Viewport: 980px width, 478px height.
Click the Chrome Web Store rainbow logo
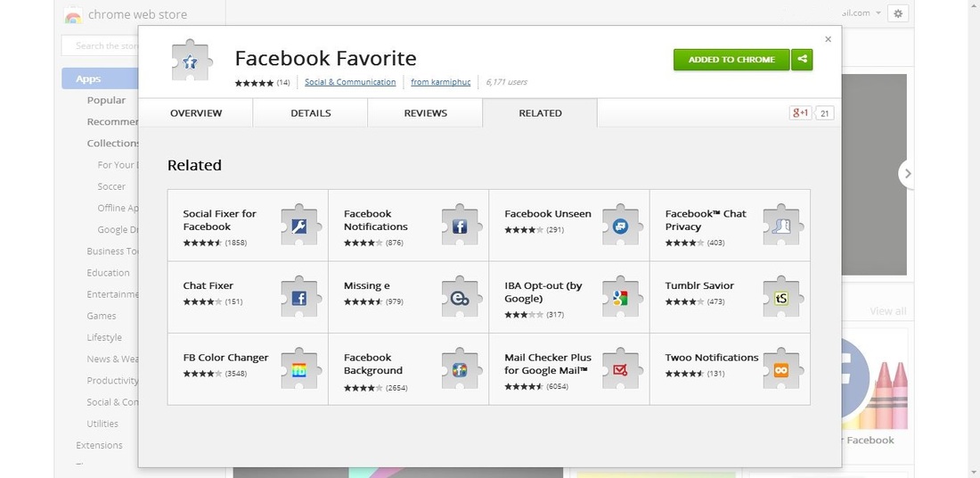point(73,15)
